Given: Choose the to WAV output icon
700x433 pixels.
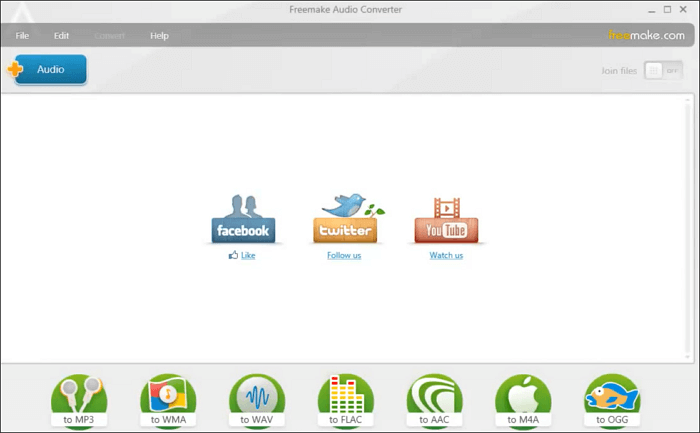Looking at the screenshot, I should (258, 402).
